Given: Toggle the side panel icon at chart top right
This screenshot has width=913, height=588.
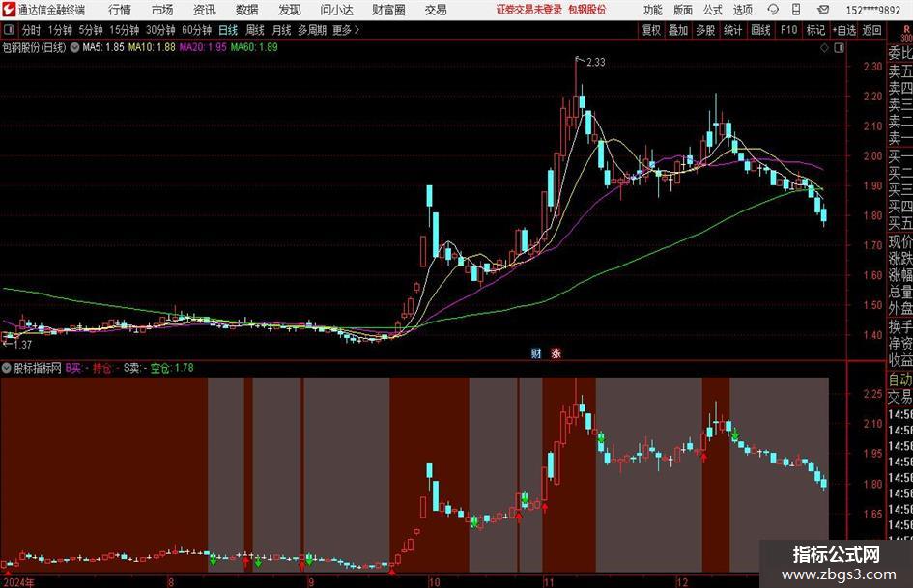Looking at the screenshot, I should [839, 48].
